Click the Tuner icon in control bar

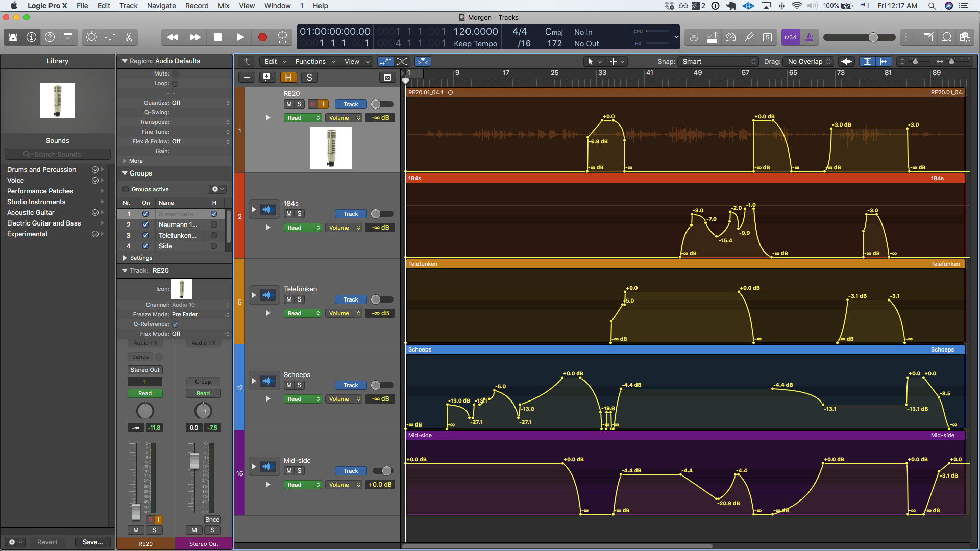tap(749, 37)
